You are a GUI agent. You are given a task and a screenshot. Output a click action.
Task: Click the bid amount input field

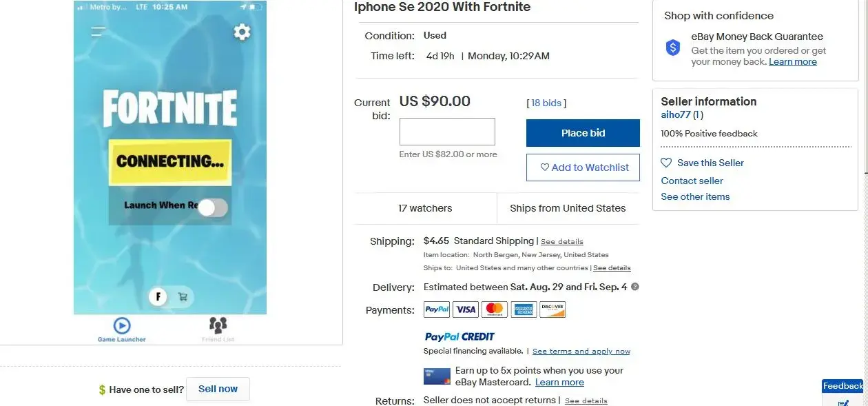tap(447, 131)
